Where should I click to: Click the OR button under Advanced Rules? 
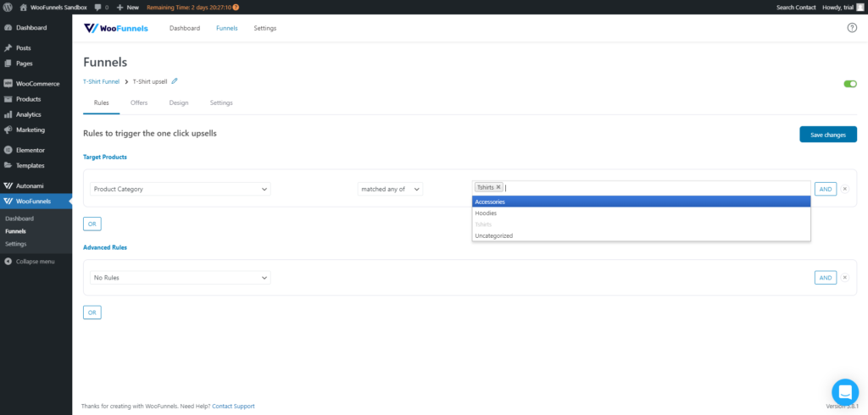92,313
